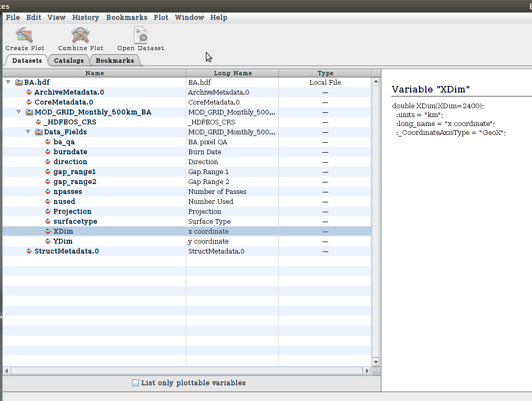Open the Plot menu
Viewport: 532px width, 401px height.
(160, 17)
